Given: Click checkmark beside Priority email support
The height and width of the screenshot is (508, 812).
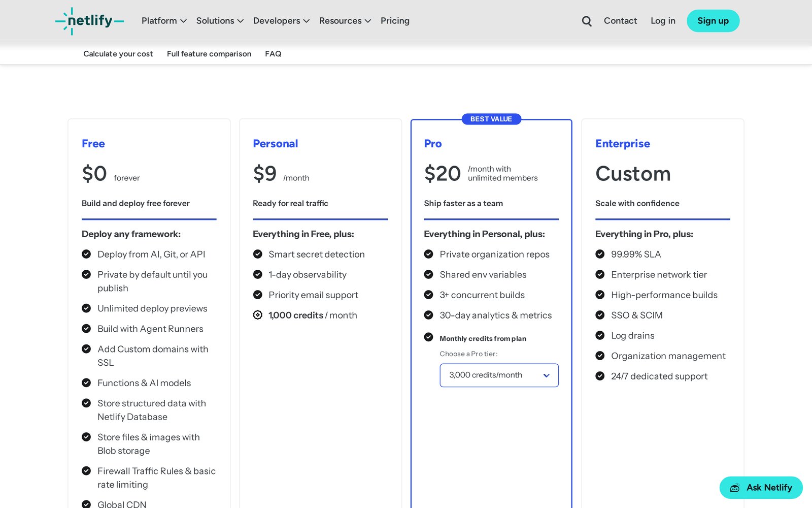Looking at the screenshot, I should [x=258, y=295].
